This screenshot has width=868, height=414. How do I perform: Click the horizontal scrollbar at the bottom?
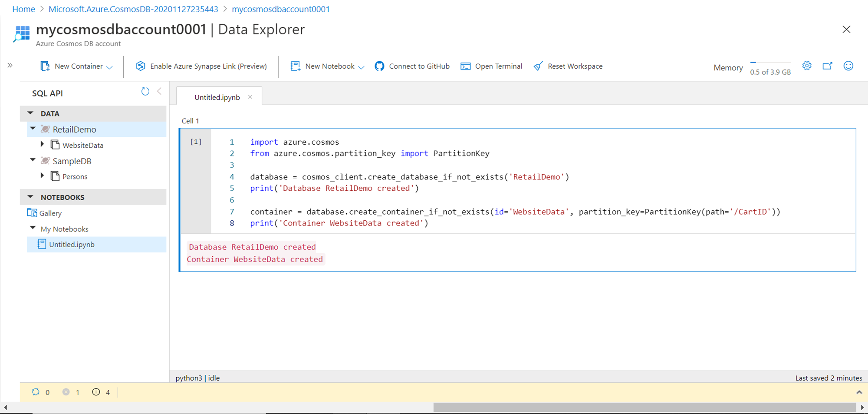click(x=644, y=407)
